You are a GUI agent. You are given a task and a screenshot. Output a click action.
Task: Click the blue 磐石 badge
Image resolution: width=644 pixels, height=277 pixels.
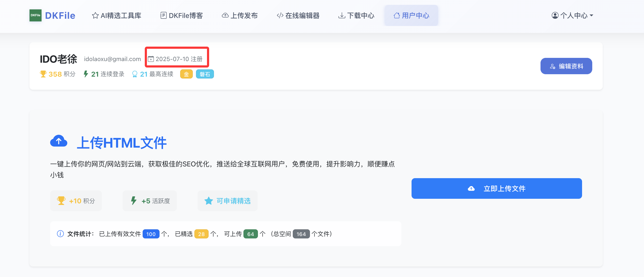(x=205, y=74)
